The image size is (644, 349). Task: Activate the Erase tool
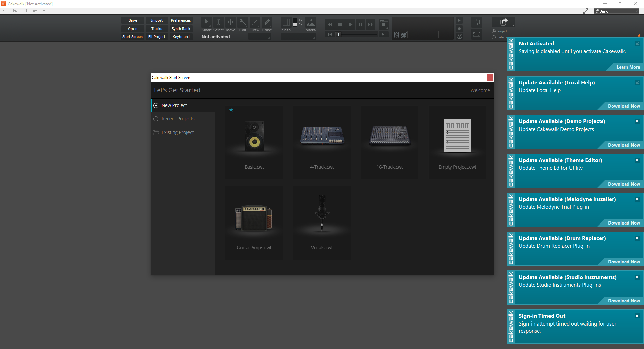pos(267,22)
